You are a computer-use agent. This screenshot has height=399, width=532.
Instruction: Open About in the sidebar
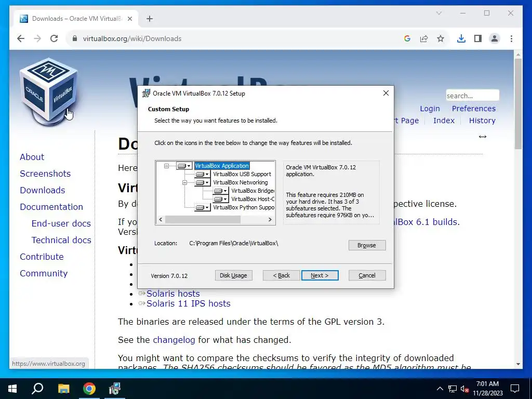coord(32,157)
